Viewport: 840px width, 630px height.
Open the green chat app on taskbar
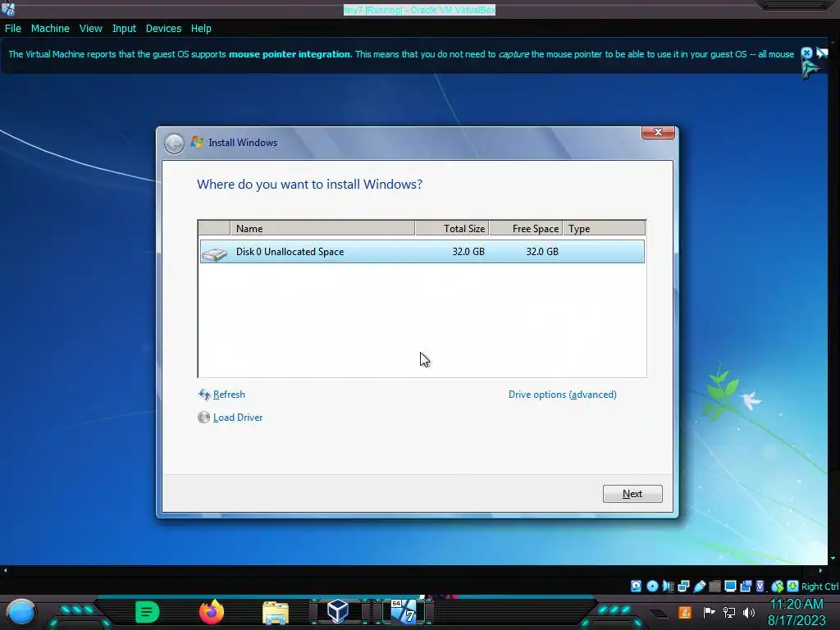click(x=148, y=612)
